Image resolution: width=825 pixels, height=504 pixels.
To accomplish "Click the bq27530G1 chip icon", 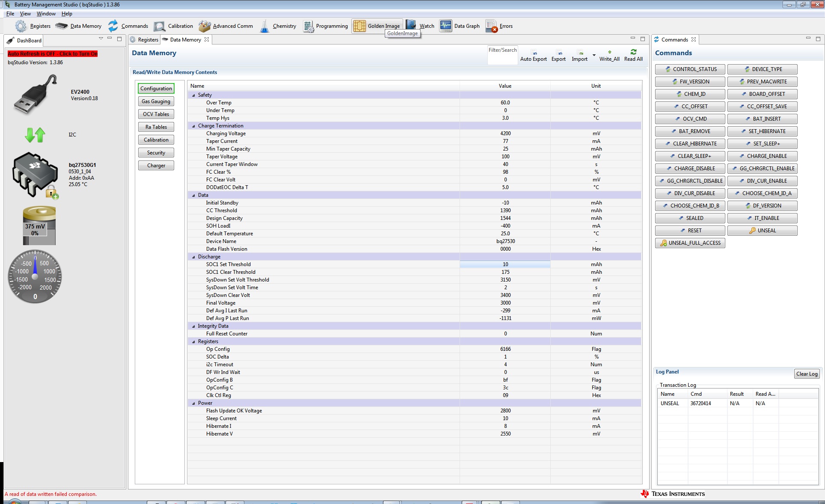I will tap(35, 175).
